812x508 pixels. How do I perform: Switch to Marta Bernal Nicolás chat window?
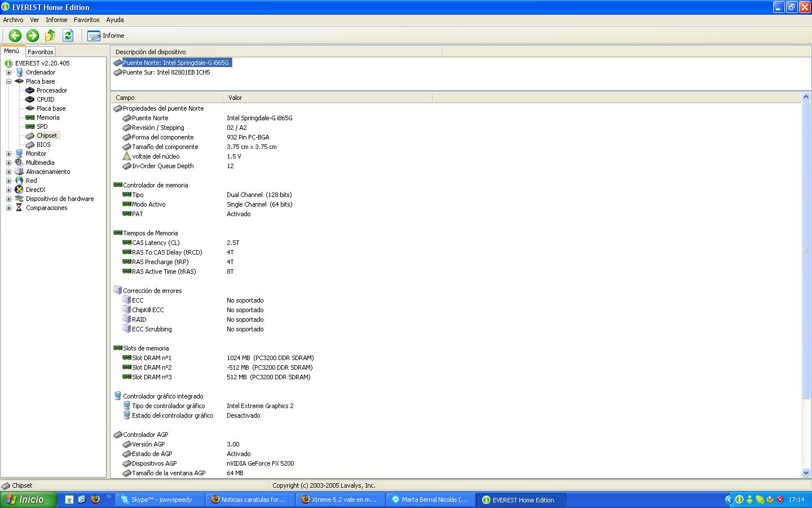[430, 500]
